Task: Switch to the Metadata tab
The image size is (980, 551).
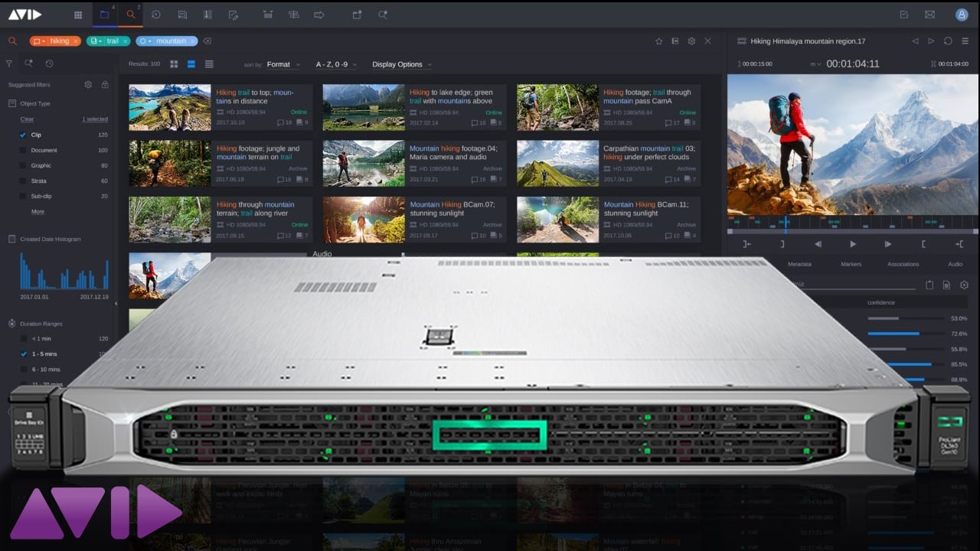Action: pos(799,264)
